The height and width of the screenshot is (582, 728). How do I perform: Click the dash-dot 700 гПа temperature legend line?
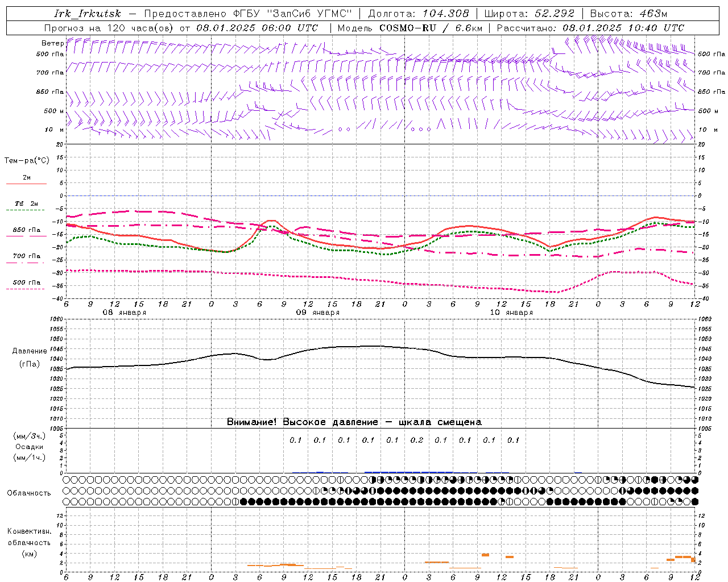tap(26, 263)
